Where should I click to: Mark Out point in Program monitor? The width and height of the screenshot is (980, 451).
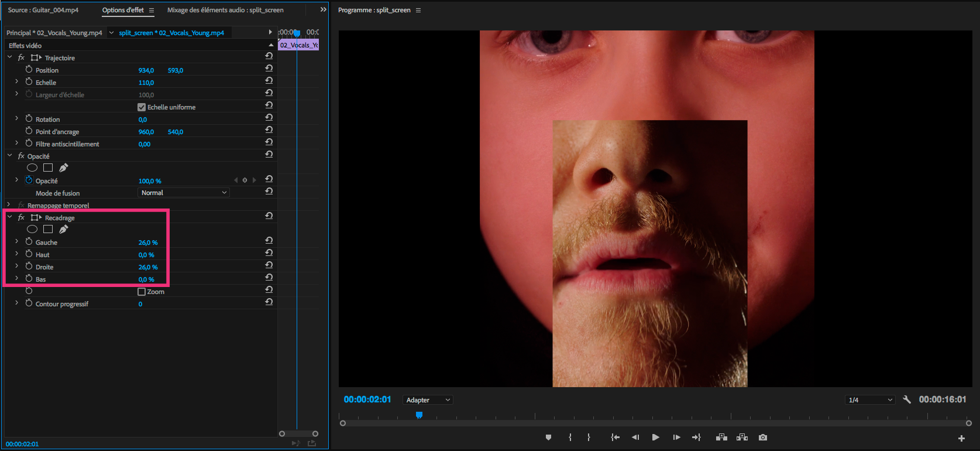589,438
